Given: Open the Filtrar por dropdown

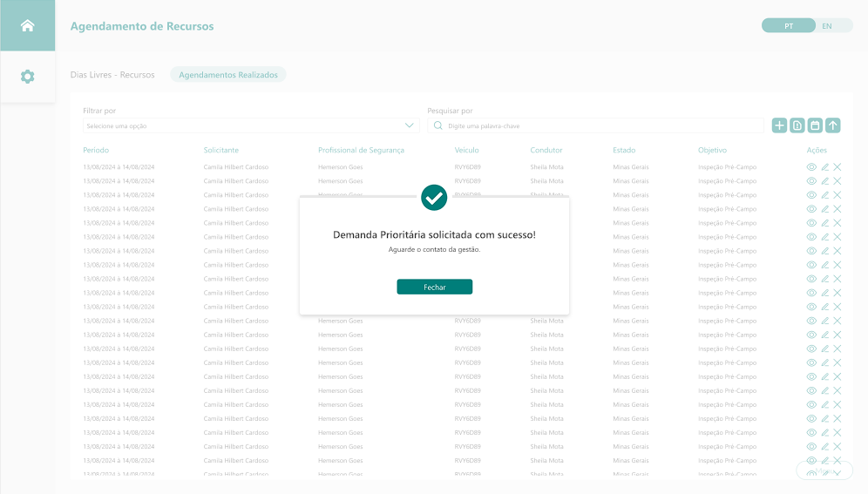Looking at the screenshot, I should [251, 125].
